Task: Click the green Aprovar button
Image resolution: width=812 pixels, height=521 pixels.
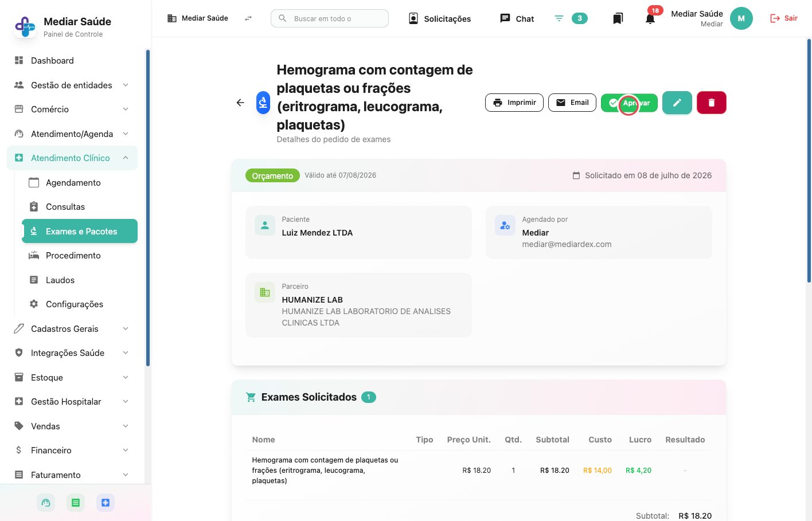Action: pos(629,103)
